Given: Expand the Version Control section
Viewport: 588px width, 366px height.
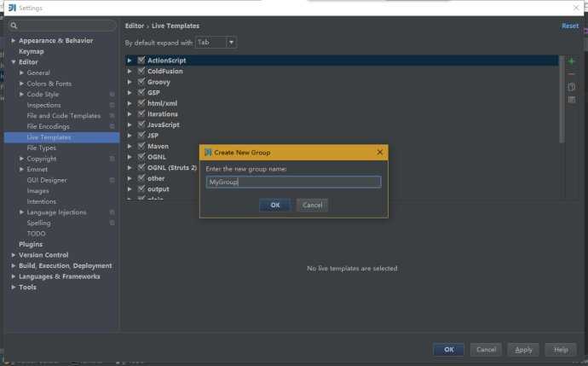Looking at the screenshot, I should tap(14, 255).
